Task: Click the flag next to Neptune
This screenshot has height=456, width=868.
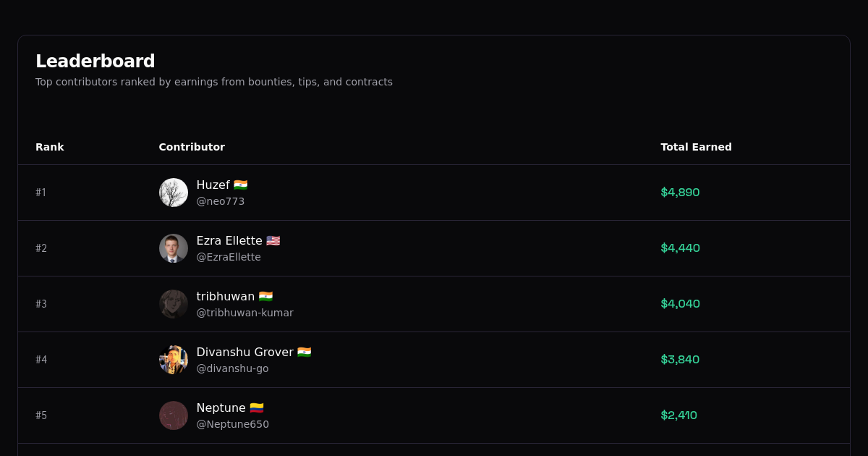Action: click(x=257, y=408)
